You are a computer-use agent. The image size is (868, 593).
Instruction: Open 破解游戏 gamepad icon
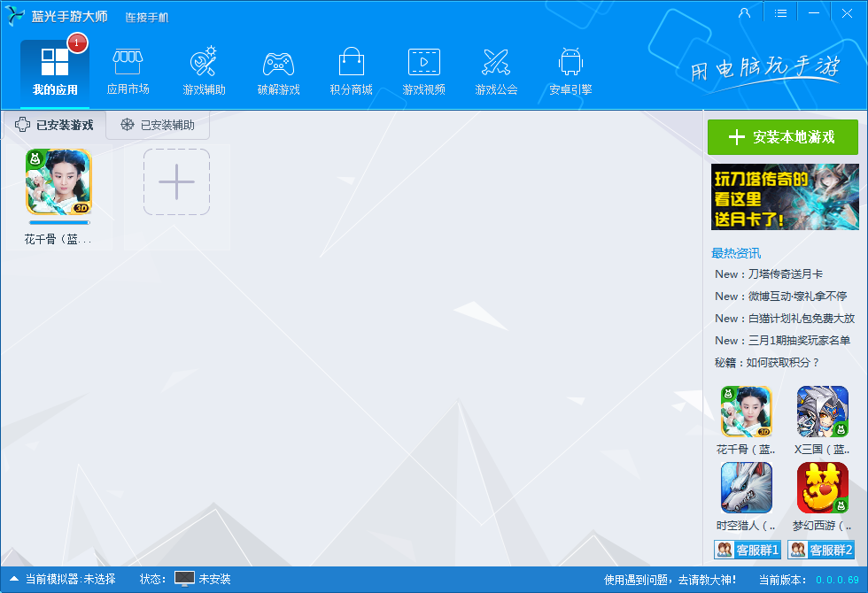point(278,64)
